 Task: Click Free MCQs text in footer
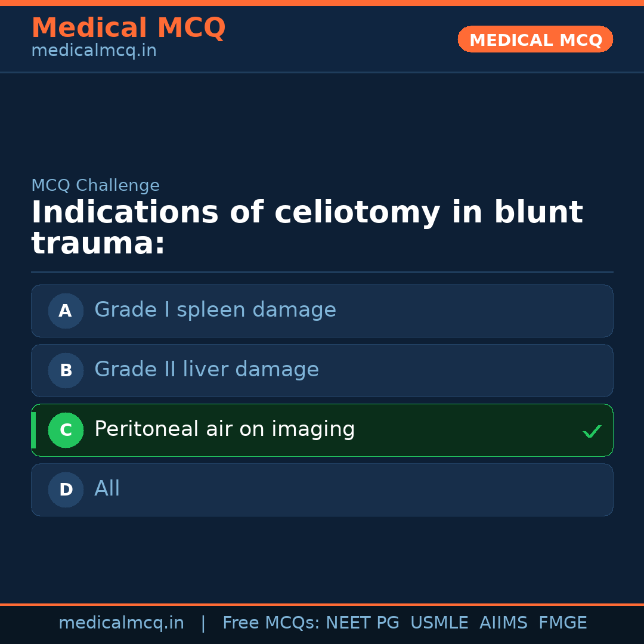[x=271, y=623]
